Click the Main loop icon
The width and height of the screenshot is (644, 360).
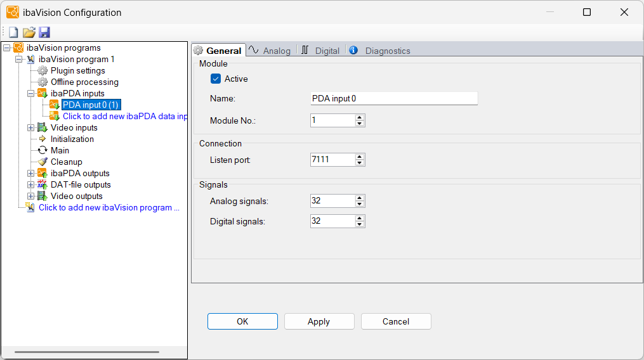click(x=43, y=150)
